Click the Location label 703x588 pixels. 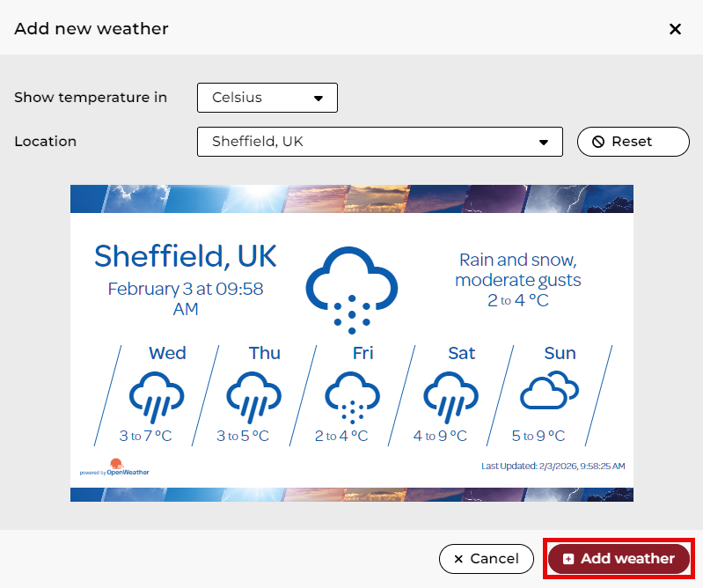(x=46, y=142)
